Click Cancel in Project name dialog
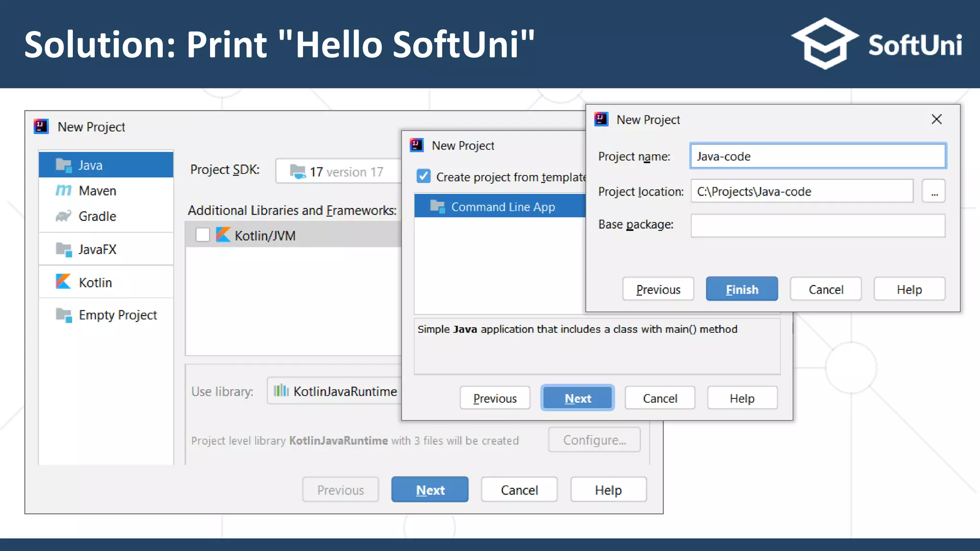980x551 pixels. click(x=826, y=289)
